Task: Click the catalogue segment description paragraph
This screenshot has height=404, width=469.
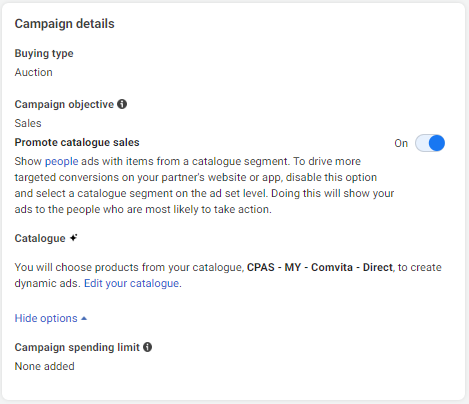Action: [x=204, y=185]
